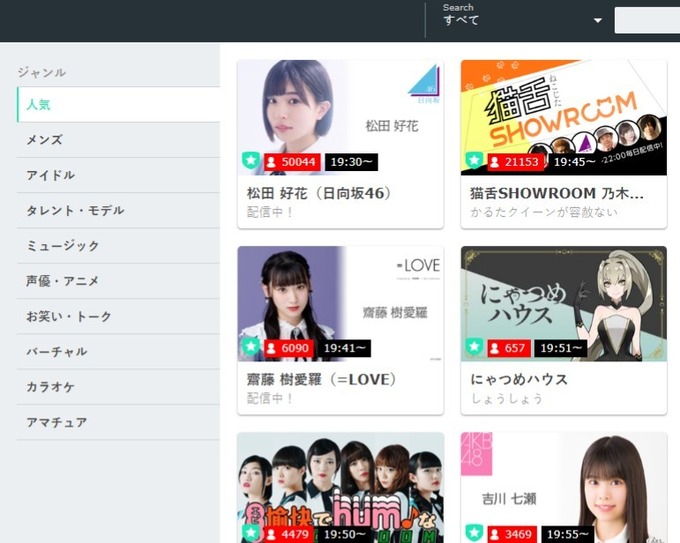Screen dimensions: 680x543
Task: Click the dropdown arrow next to すべて
Action: [598, 20]
